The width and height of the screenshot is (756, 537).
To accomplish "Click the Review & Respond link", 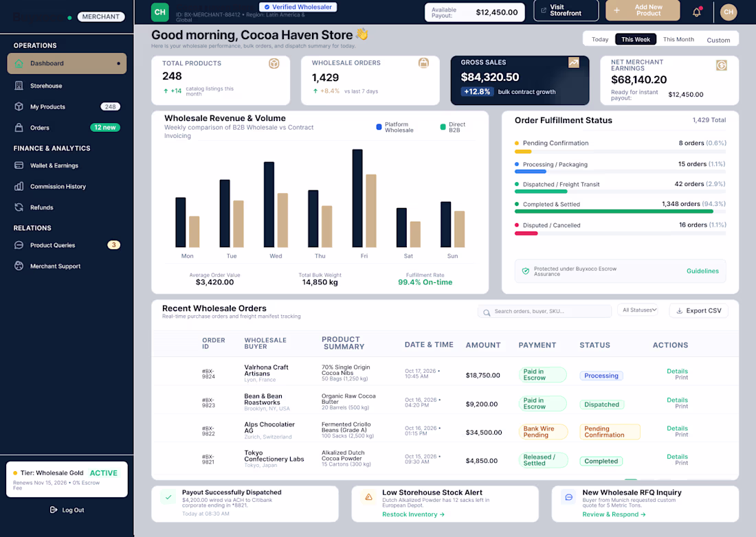I will (x=614, y=514).
